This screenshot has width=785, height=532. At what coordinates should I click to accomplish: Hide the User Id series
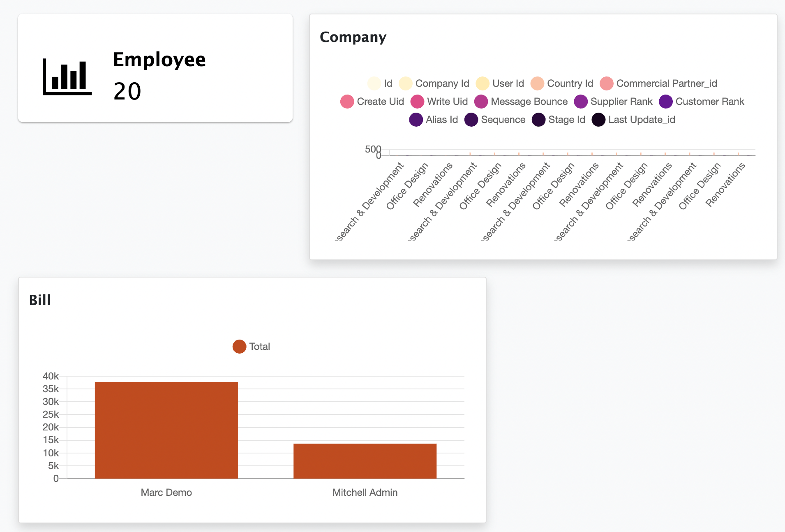pos(500,83)
